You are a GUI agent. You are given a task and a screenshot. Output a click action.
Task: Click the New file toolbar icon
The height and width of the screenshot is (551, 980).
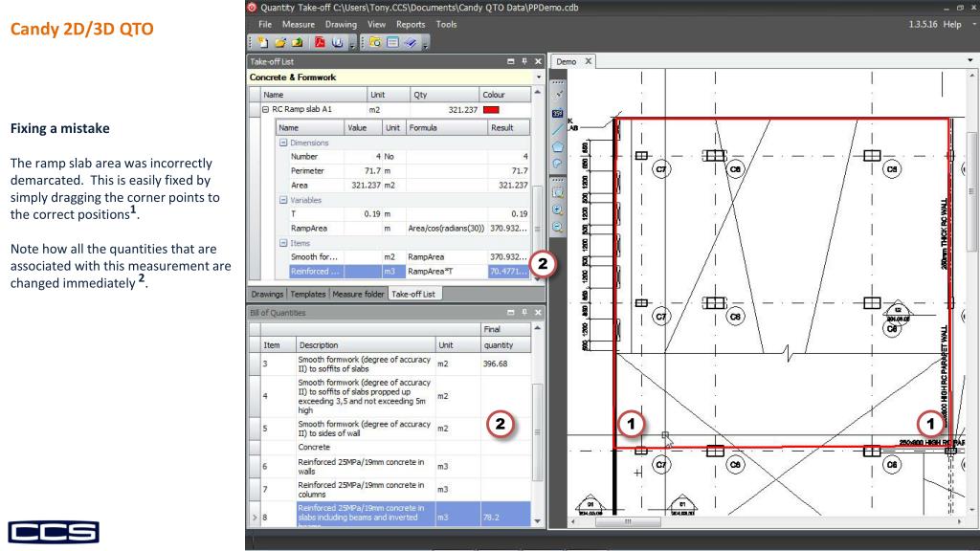263,42
